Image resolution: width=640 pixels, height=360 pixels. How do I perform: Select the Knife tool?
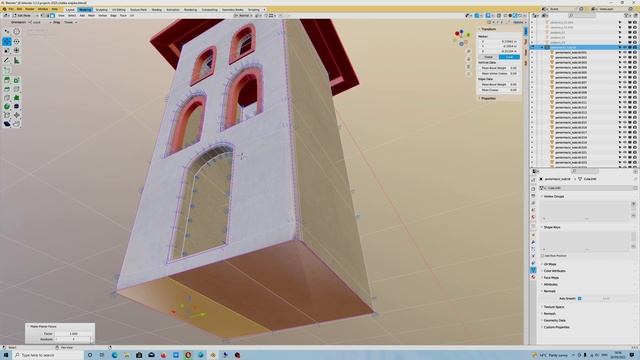[7, 98]
